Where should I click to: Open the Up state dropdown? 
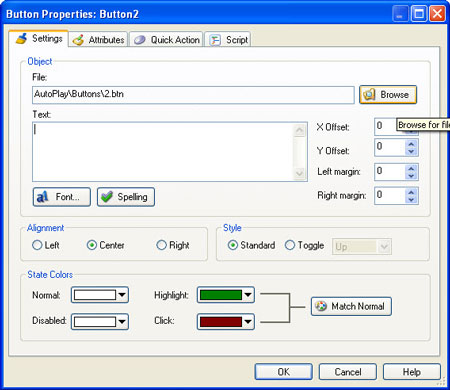362,247
